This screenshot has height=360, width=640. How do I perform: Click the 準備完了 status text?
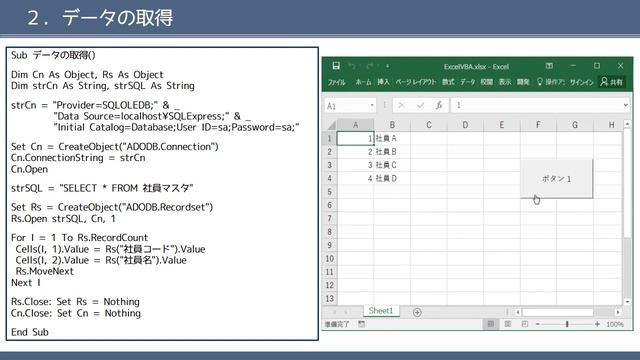coord(337,324)
